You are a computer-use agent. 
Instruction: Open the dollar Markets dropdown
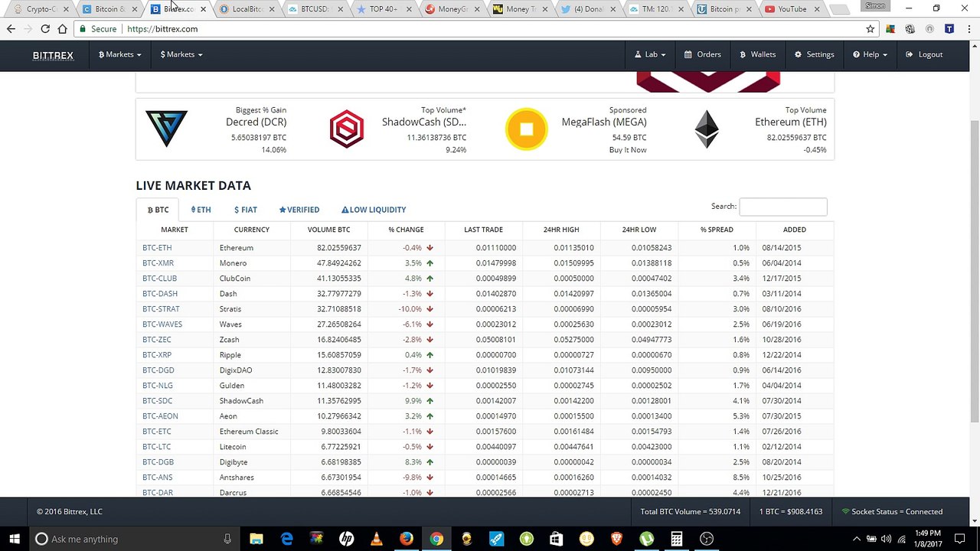pyautogui.click(x=181, y=54)
